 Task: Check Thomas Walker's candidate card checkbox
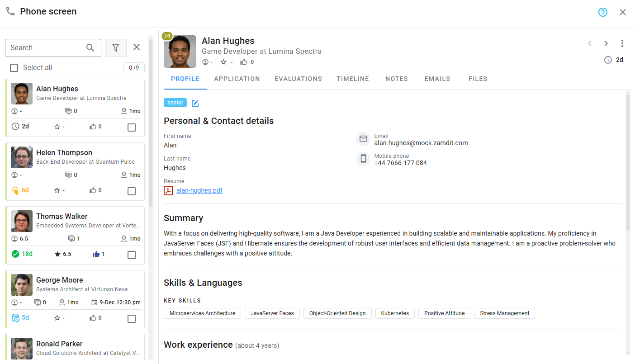(131, 255)
